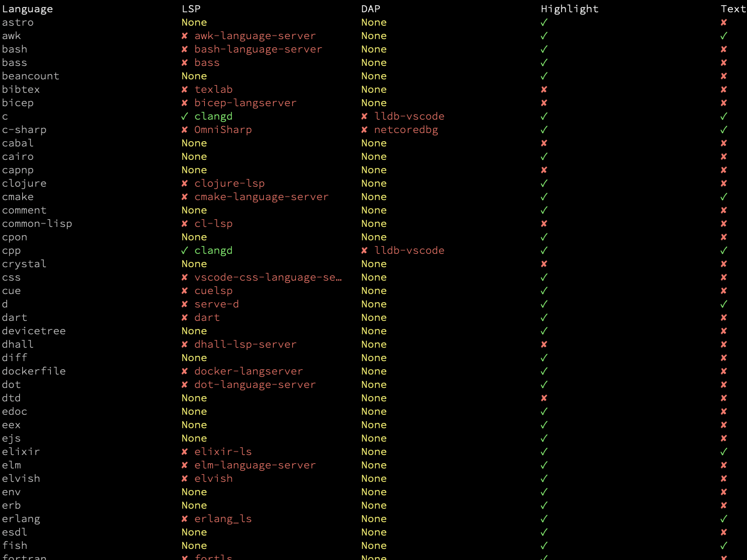This screenshot has height=560, width=747.
Task: Select the Highlight column header
Action: pyautogui.click(x=570, y=9)
